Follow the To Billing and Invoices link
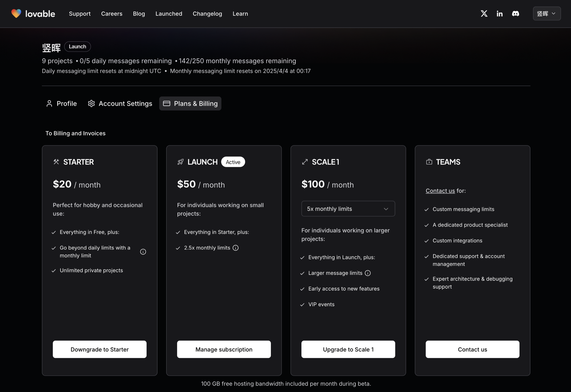Screen dimensions: 571x392 pyautogui.click(x=75, y=133)
